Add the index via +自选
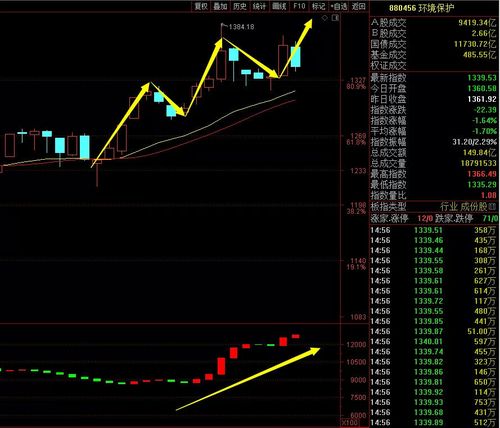Screen dimensions: 500x428 (x=339, y=6)
